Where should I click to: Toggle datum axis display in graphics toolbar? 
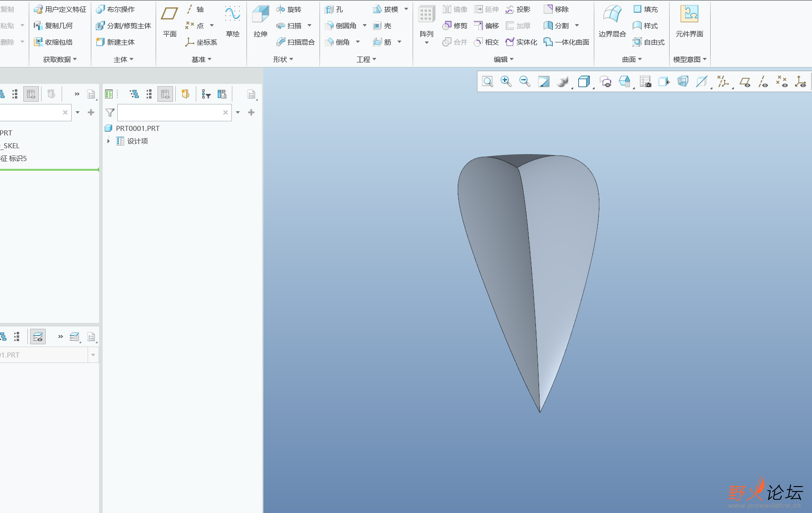tap(763, 82)
